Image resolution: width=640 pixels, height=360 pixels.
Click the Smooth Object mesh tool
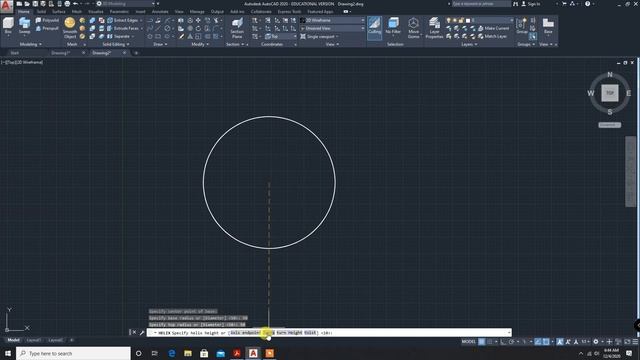[x=70, y=28]
